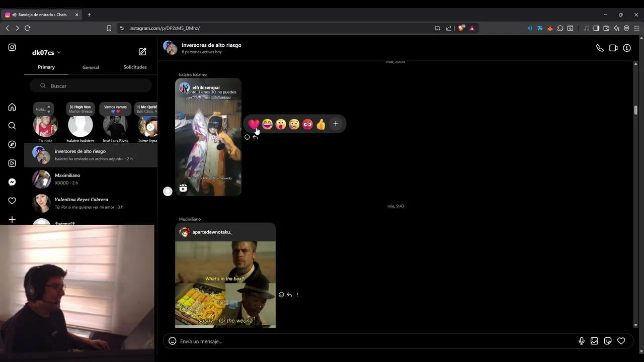The width and height of the screenshot is (644, 362).
Task: React with the crying emoji
Action: click(x=294, y=124)
